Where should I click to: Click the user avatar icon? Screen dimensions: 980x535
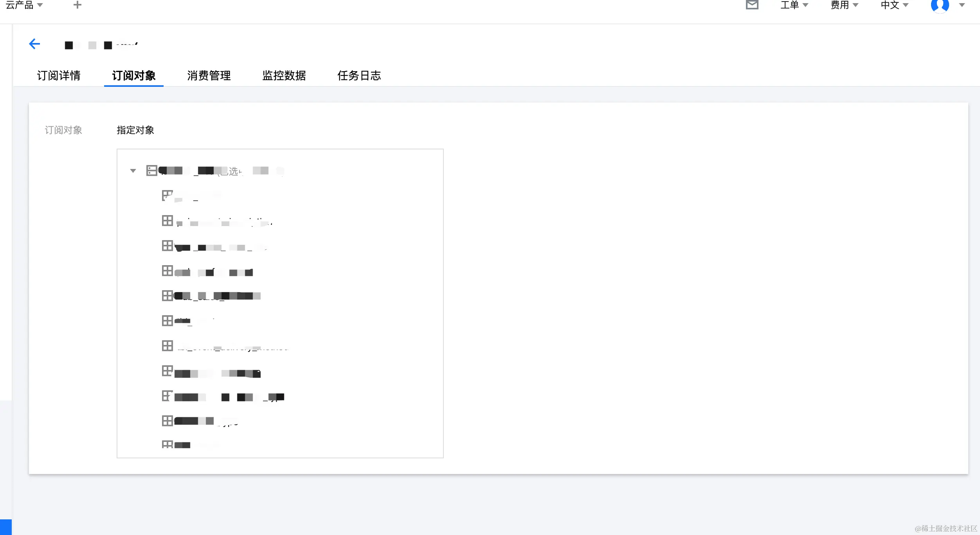pyautogui.click(x=940, y=5)
